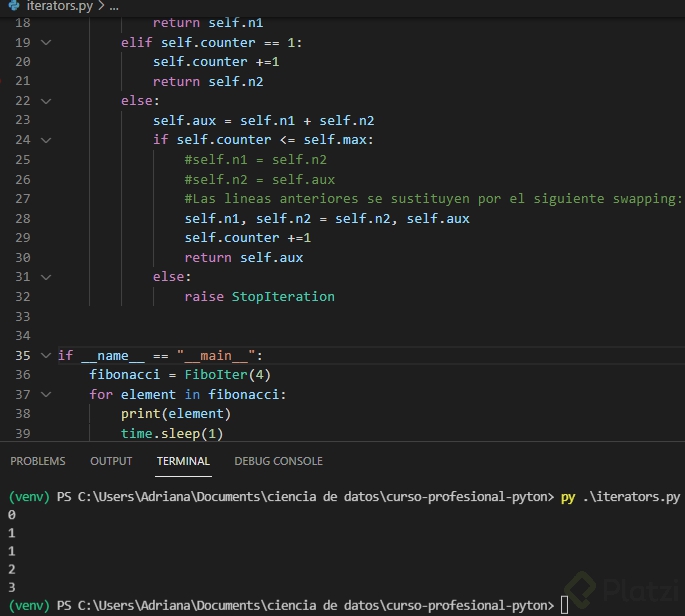Open the DEBUG CONSOLE tab

(278, 461)
